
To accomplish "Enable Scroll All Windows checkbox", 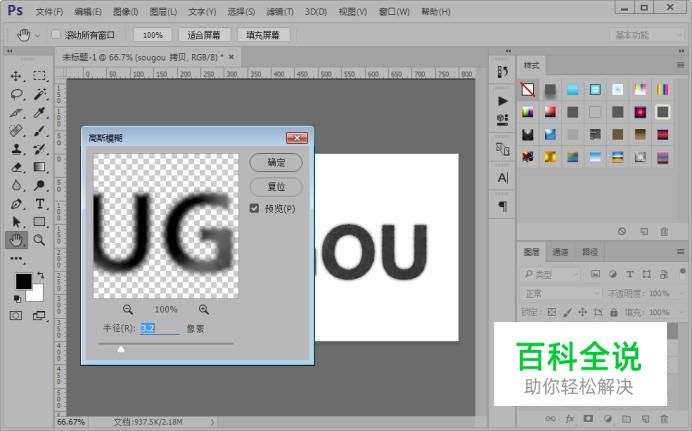I will [56, 34].
